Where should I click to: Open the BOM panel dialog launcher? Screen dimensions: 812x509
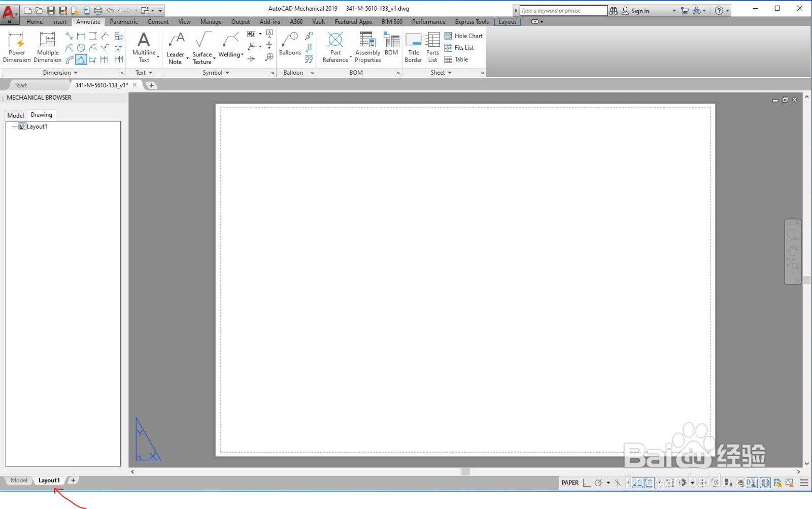point(398,73)
